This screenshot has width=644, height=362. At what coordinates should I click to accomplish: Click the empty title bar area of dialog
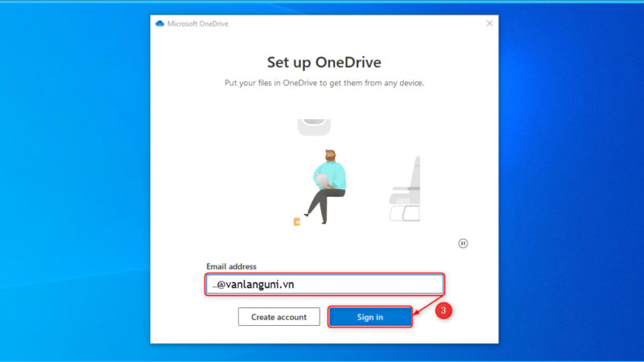coord(353,23)
